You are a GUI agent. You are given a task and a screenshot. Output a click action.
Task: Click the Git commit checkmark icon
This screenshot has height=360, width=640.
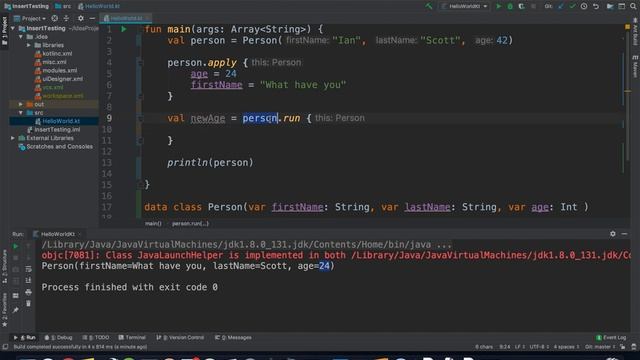click(572, 6)
